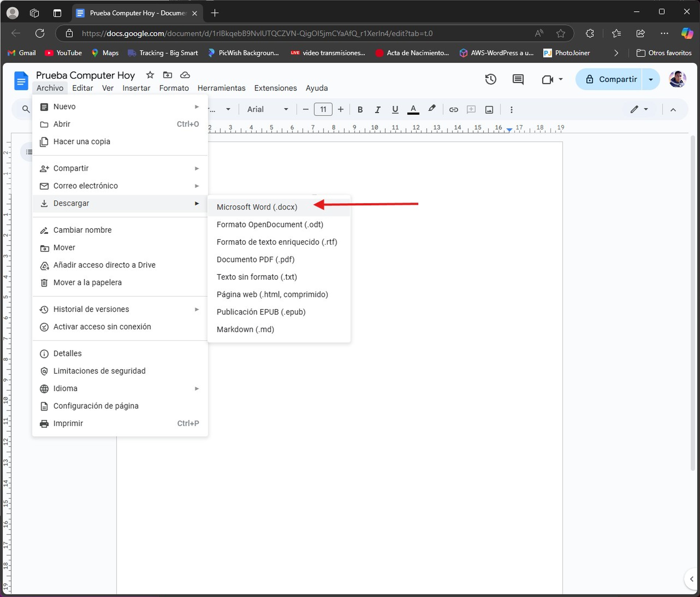The image size is (700, 597).
Task: Open version history clock icon
Action: tap(491, 79)
